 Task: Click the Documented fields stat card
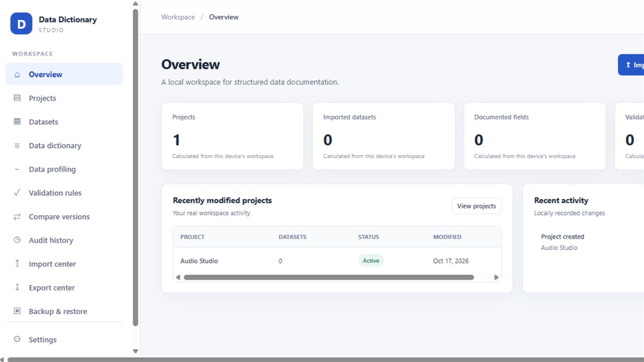(534, 136)
